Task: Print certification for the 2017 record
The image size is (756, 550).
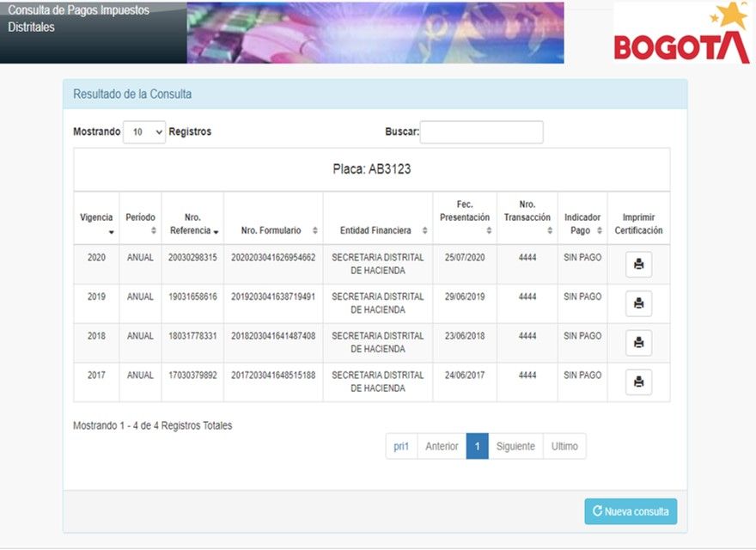Action: 638,382
